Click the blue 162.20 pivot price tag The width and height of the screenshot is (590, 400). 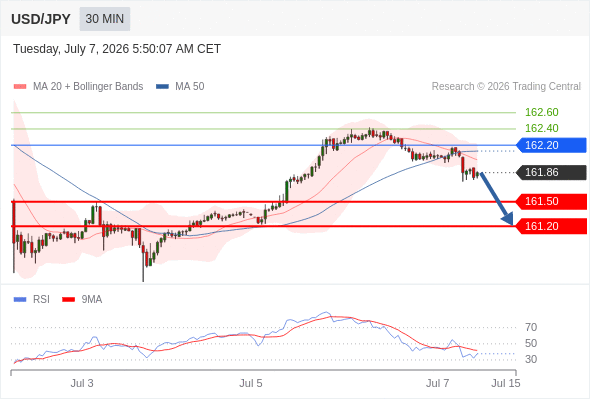point(551,145)
